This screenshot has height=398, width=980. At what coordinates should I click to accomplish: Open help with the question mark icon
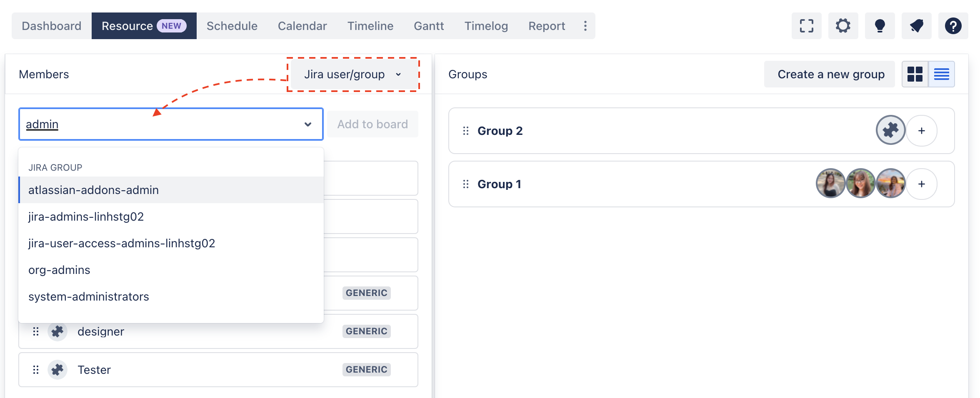[x=953, y=26]
